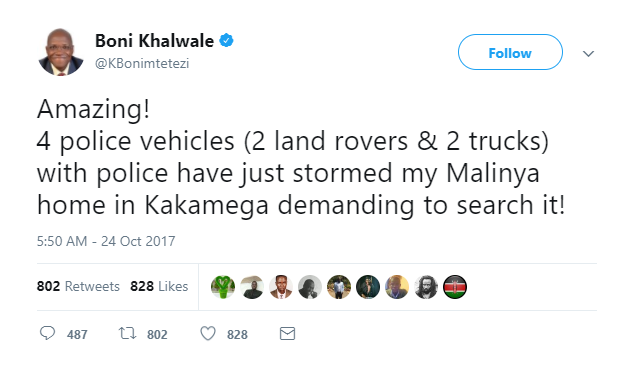This screenshot has height=368, width=634.
Task: Click the reply speech bubble icon
Action: click(47, 333)
